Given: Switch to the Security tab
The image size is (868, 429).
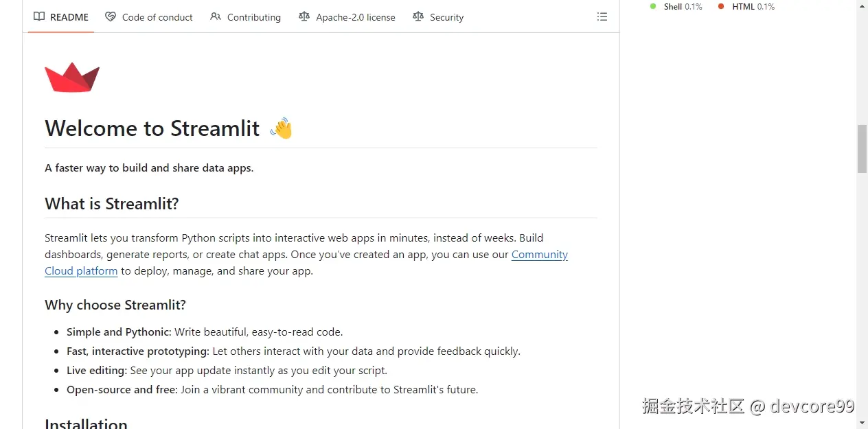Looking at the screenshot, I should tap(438, 17).
